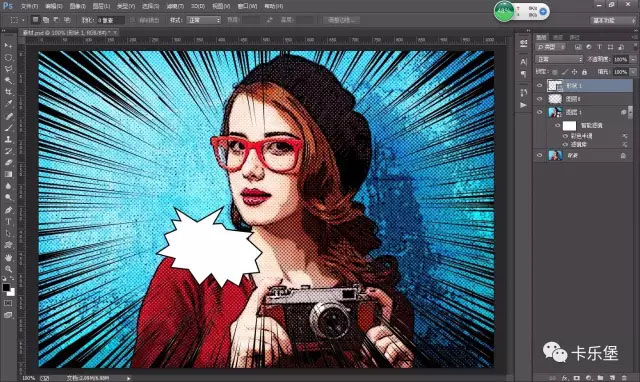Open the layer blend mode dropdown
640x382 pixels.
(559, 60)
